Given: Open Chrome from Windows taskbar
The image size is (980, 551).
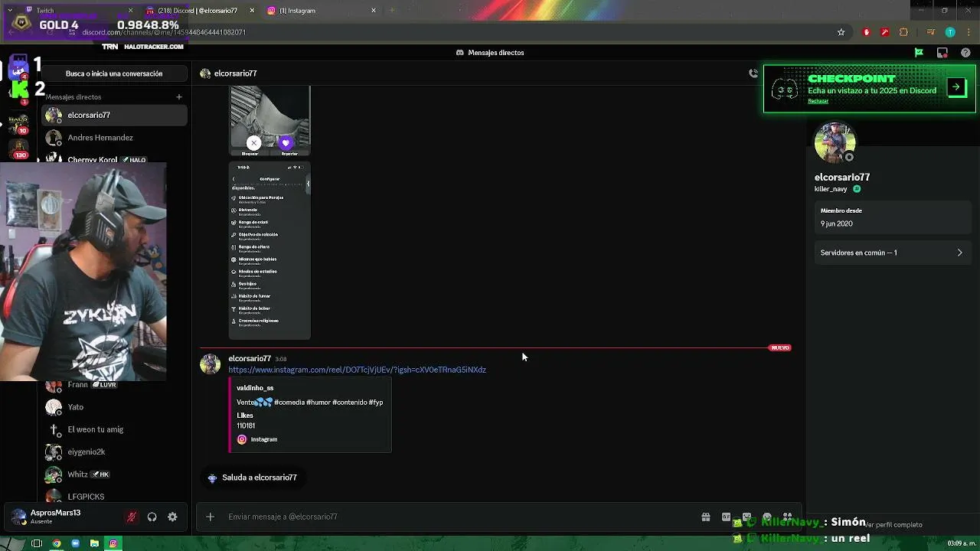Looking at the screenshot, I should click(x=56, y=543).
